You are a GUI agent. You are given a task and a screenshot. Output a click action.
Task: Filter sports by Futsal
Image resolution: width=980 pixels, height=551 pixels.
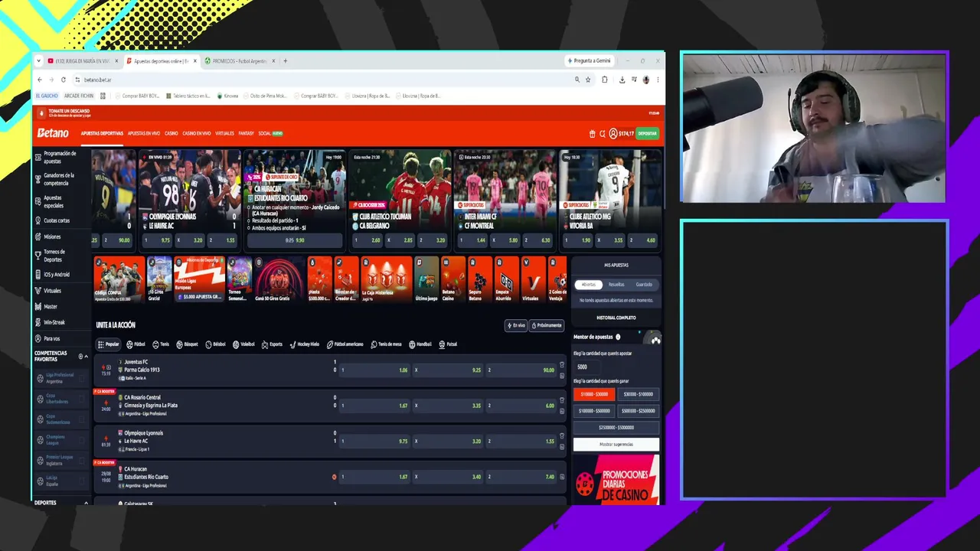click(448, 344)
